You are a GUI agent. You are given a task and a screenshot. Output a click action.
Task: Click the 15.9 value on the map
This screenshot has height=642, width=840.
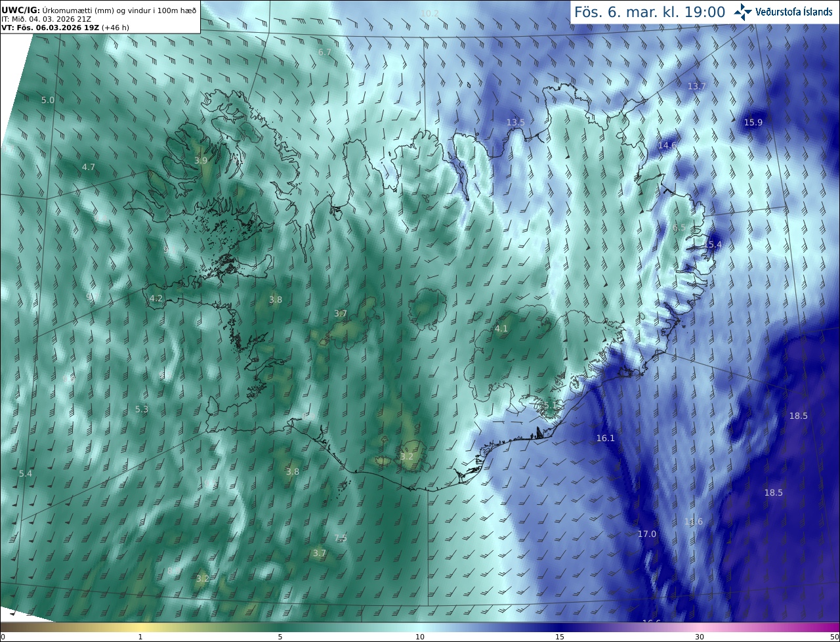753,123
